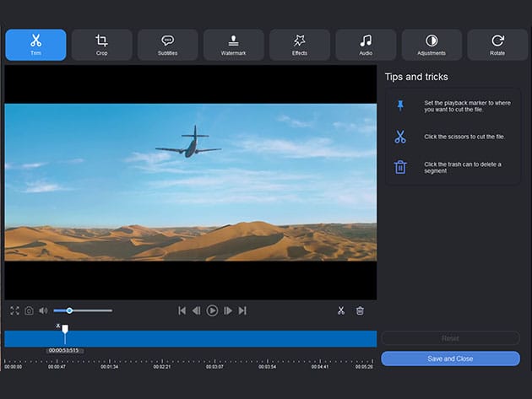Select the Rotate tool
The image size is (532, 399).
click(x=497, y=45)
